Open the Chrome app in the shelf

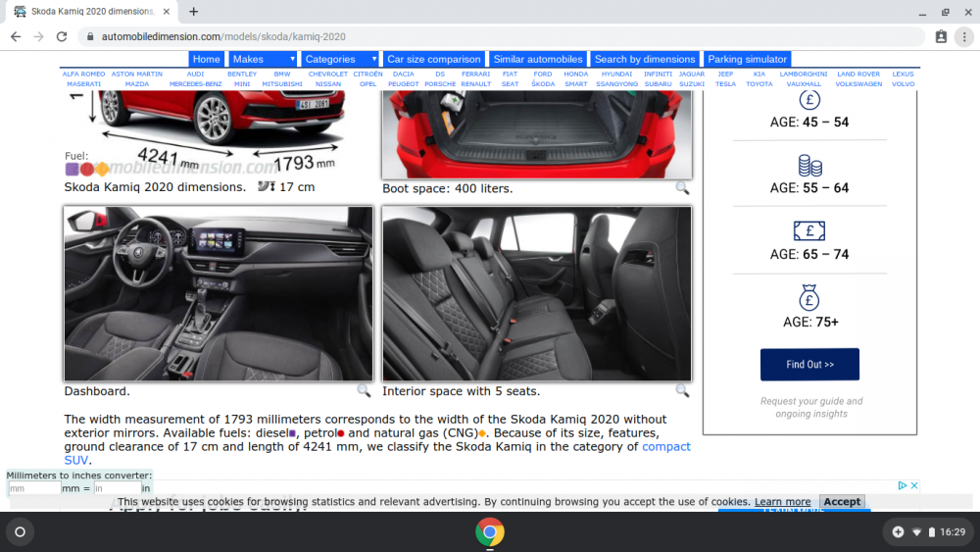tap(490, 532)
